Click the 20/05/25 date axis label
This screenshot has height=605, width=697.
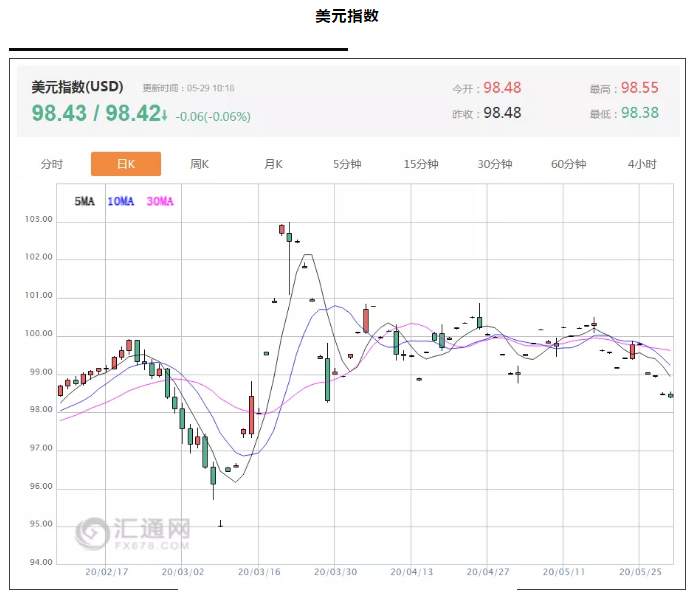641,572
